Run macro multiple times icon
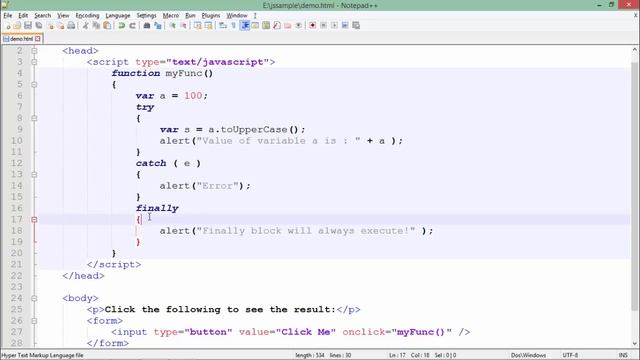640x360 pixels. tap(345, 26)
